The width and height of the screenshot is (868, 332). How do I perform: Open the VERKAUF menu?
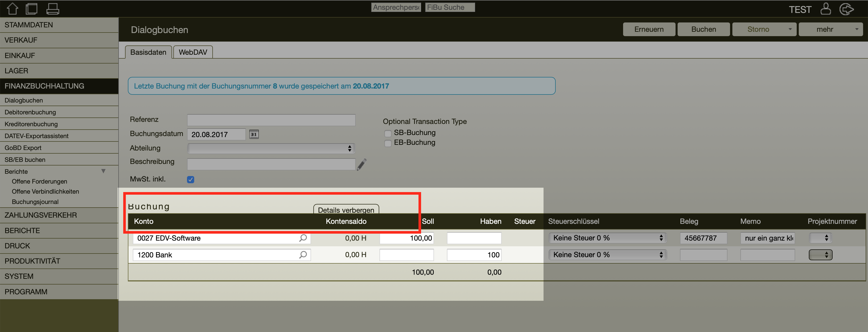pos(59,40)
